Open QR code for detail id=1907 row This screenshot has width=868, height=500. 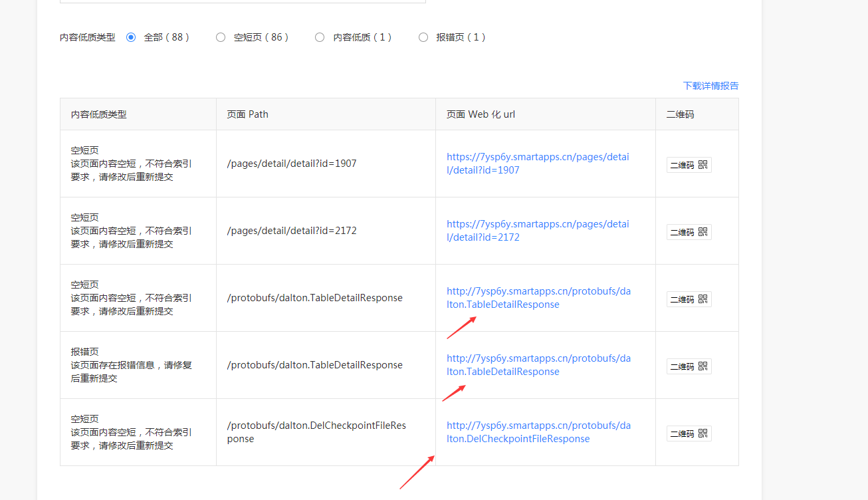689,165
